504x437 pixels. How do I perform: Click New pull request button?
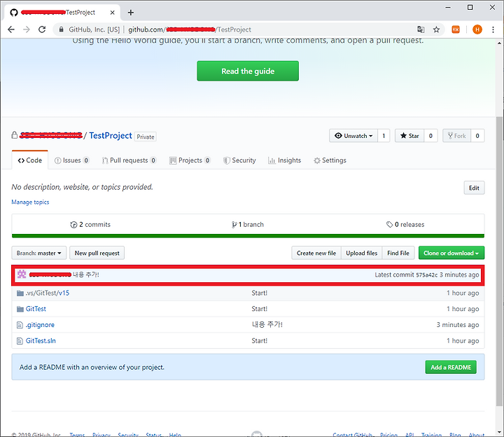97,253
